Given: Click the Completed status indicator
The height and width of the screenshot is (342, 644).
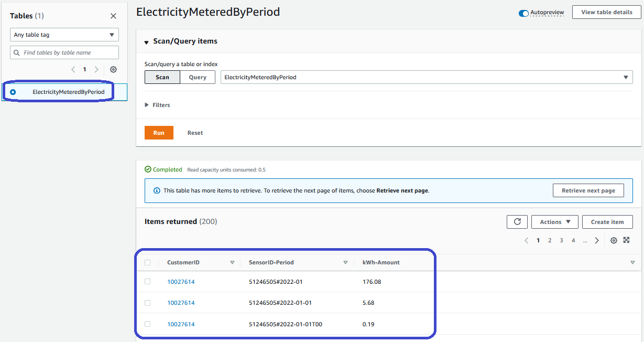Looking at the screenshot, I should click(163, 169).
